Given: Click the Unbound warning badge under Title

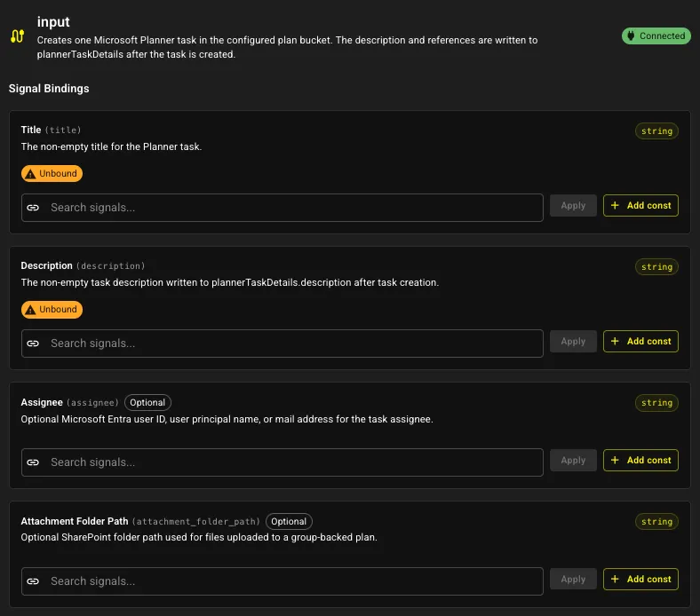Looking at the screenshot, I should click(52, 173).
